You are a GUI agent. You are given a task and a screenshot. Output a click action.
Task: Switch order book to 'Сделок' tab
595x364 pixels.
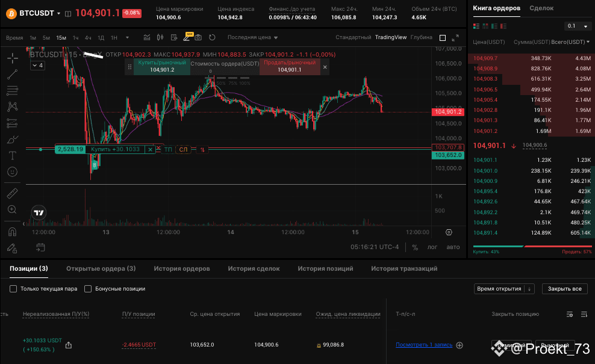541,8
